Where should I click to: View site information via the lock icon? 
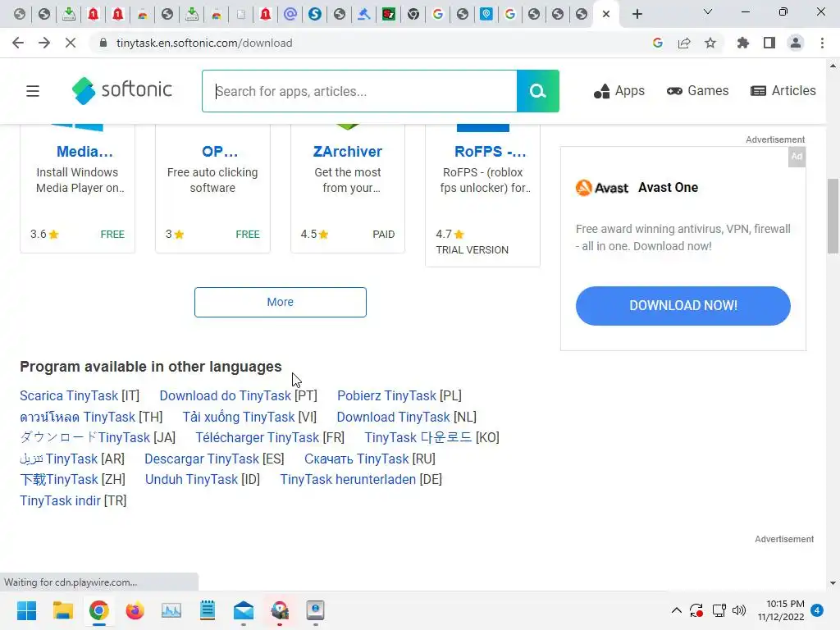point(103,43)
